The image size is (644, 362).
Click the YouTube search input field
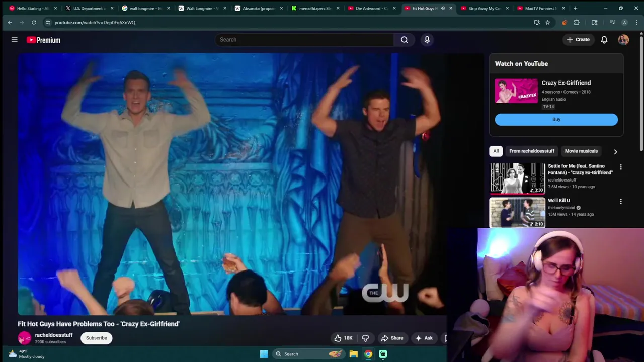(x=304, y=40)
